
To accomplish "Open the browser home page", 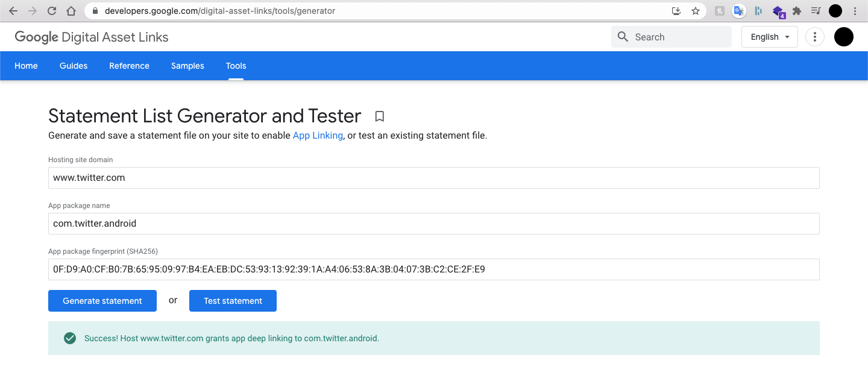I will point(71,11).
